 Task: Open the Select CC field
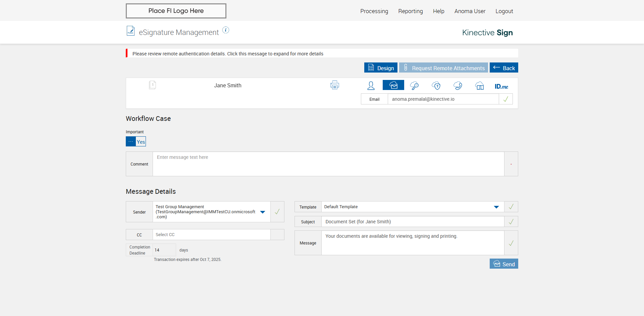coord(211,235)
